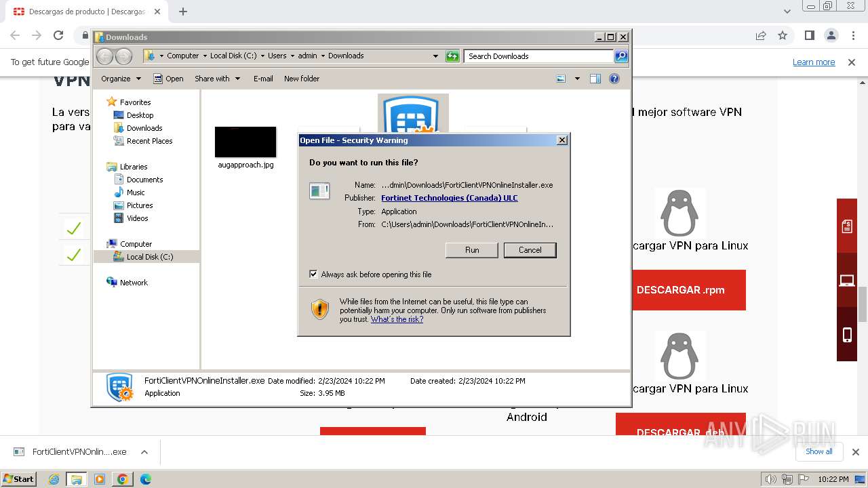Click the Explorer back navigation arrow

[104, 56]
